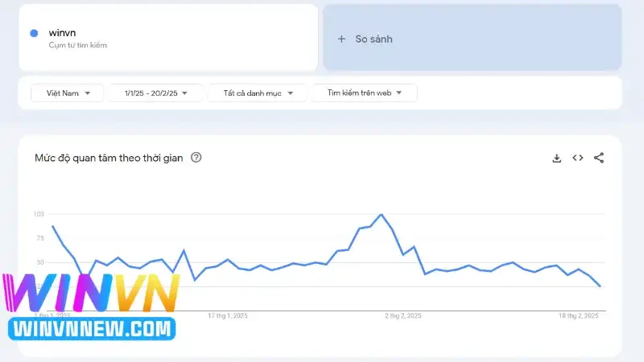The height and width of the screenshot is (362, 644).
Task: Open the 1/1/25 - 20/2/25 date range dropdown
Action: (x=156, y=93)
